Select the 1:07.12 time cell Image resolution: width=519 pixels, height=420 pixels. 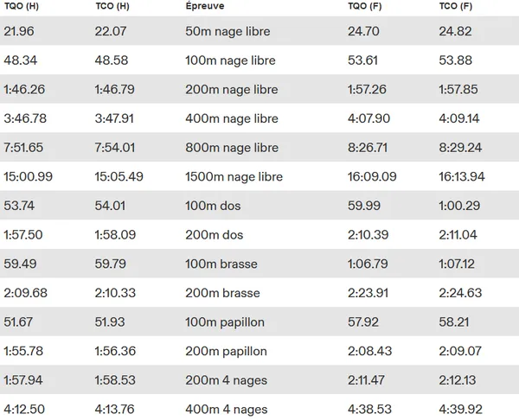click(458, 264)
